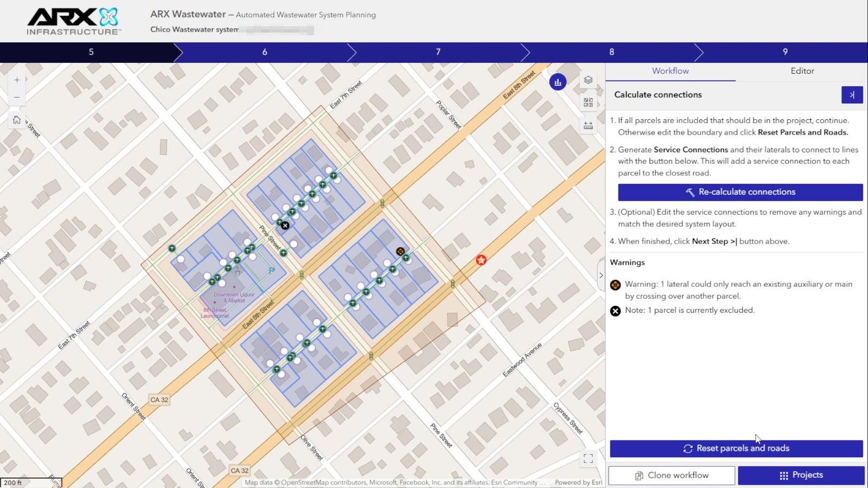868x488 pixels.
Task: Switch to the Editor tab
Action: click(802, 71)
